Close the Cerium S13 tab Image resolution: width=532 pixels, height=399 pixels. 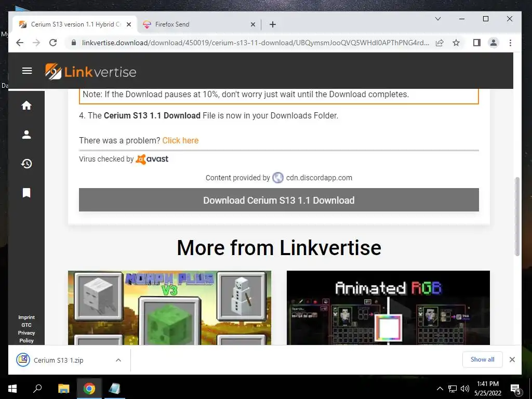(x=129, y=24)
